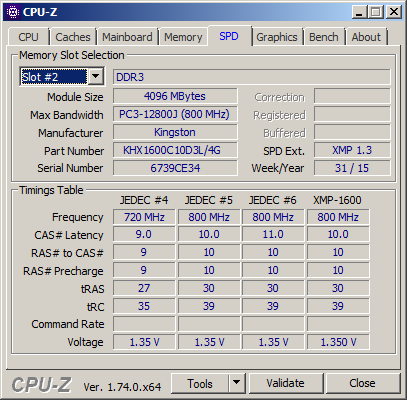Click the tRAS value 27
Viewport: 407px width, 400px height.
pyautogui.click(x=144, y=288)
